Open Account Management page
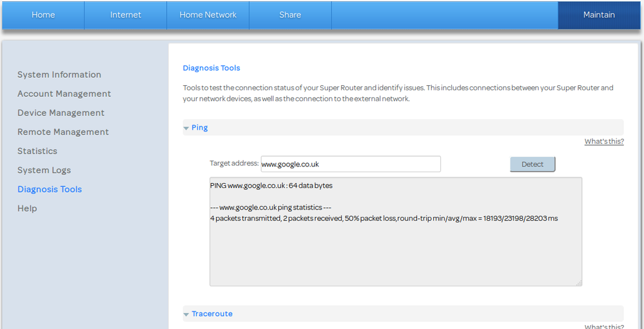 click(x=64, y=94)
